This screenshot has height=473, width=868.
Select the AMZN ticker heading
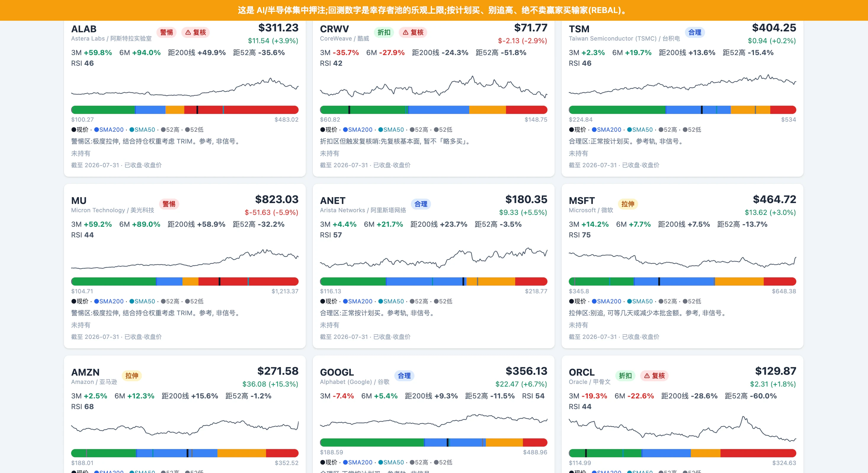(85, 372)
